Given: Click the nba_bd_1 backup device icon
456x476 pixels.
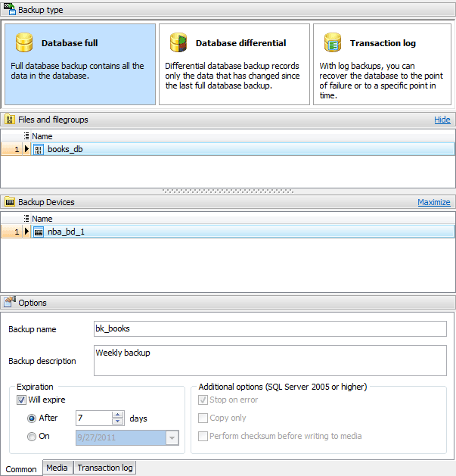Looking at the screenshot, I should click(39, 232).
